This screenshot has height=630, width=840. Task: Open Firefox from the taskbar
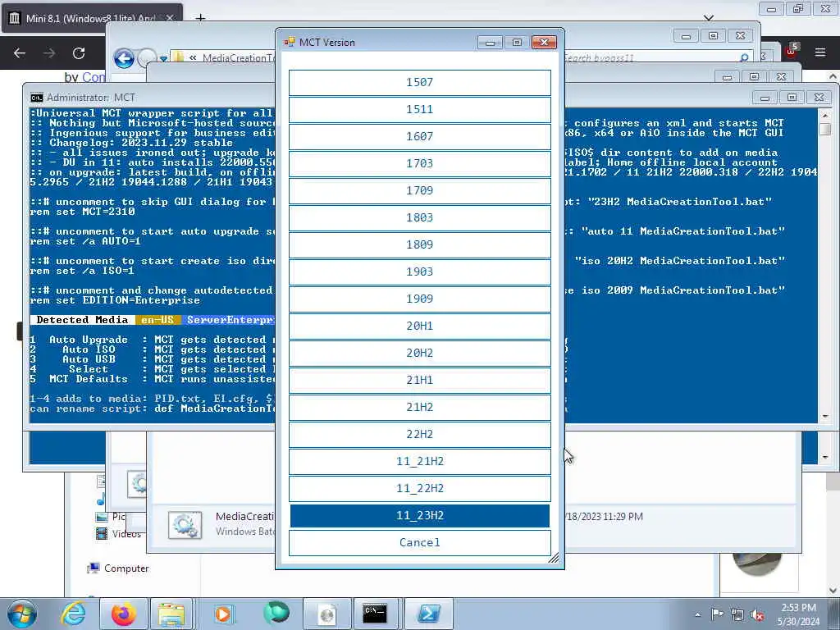point(123,614)
